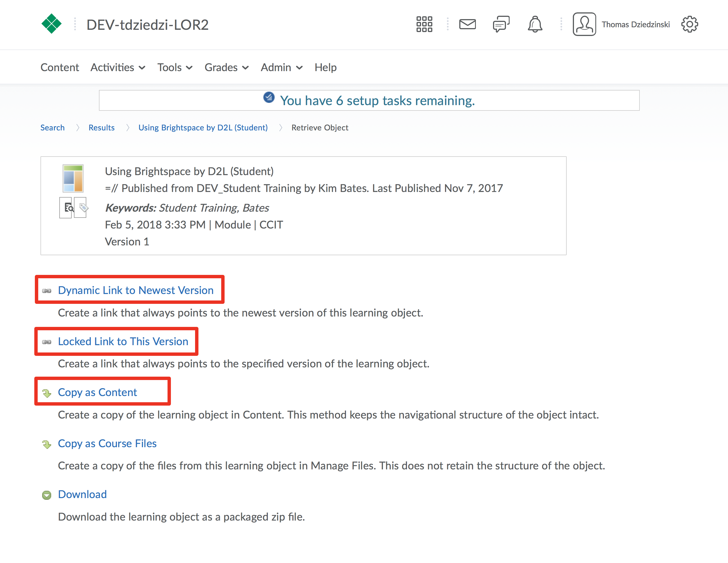Click the Retrieve Object breadcrumb text
Image resolution: width=728 pixels, height=563 pixels.
tap(320, 127)
